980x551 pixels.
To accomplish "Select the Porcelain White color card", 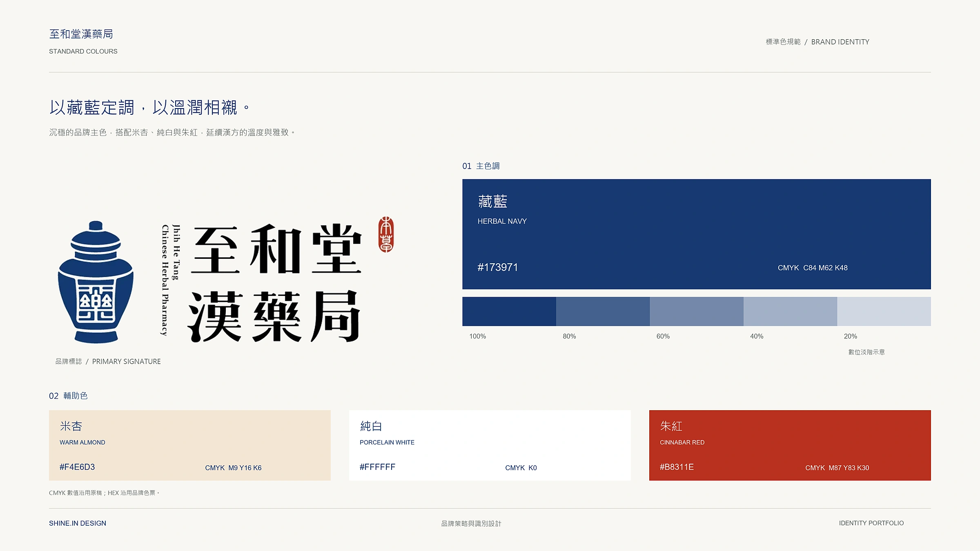I will 490,445.
